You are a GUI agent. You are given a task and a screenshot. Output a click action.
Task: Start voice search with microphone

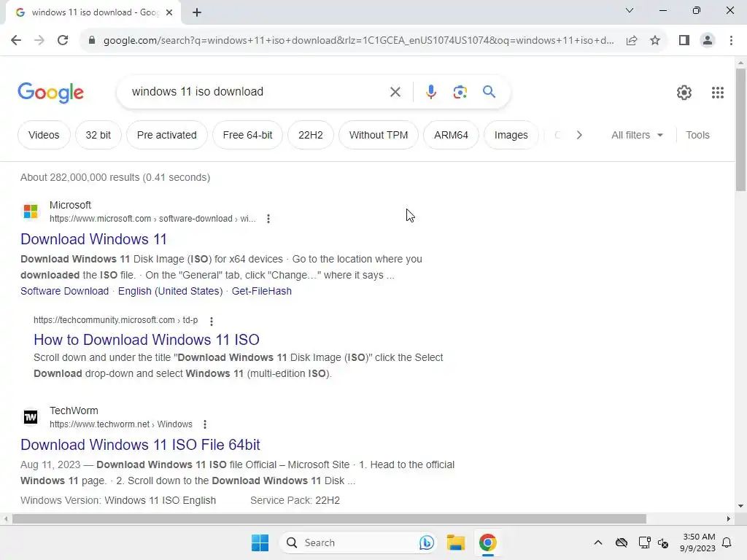click(430, 92)
